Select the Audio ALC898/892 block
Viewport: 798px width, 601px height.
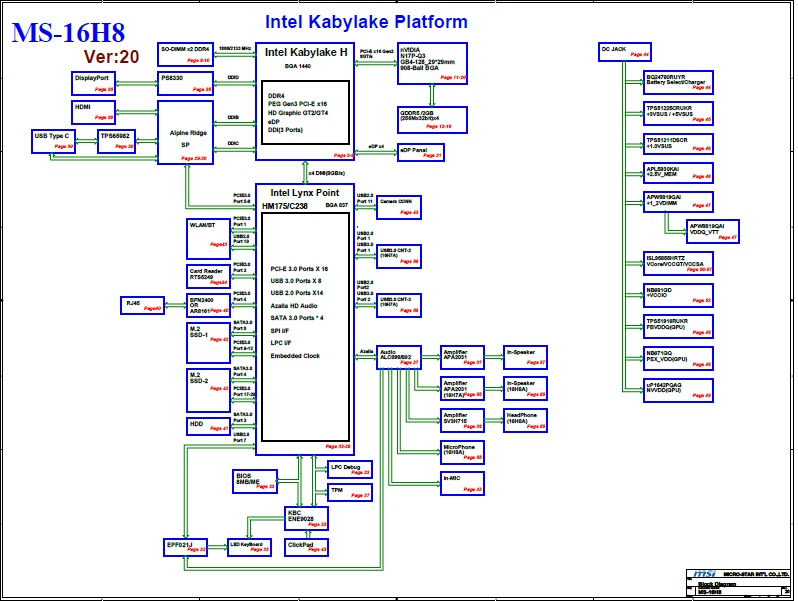pos(399,358)
